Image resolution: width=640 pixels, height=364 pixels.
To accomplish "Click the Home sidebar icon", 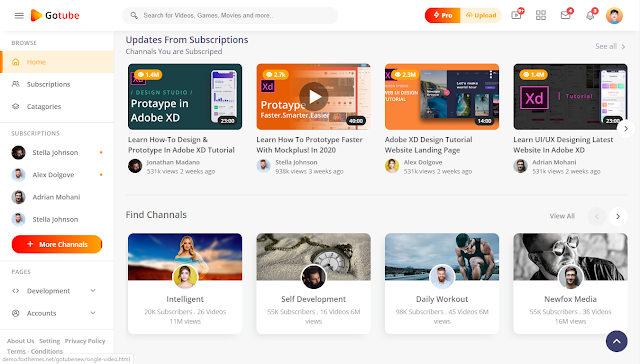I will coord(16,62).
